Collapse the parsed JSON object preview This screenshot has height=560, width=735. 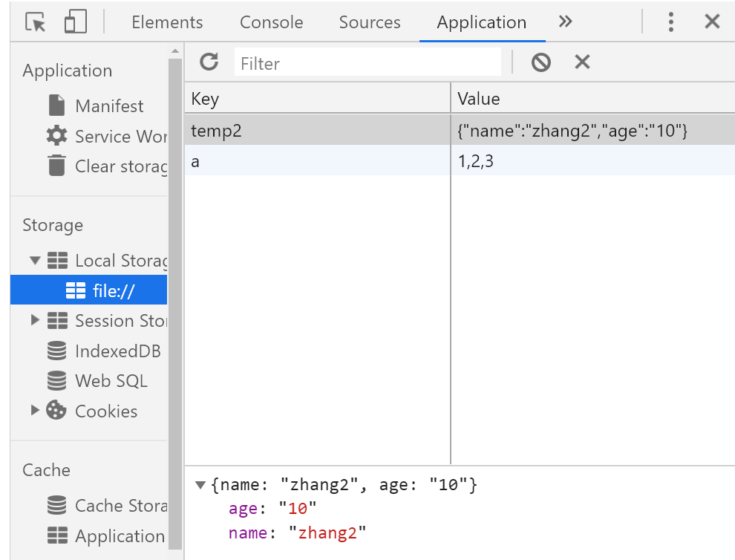200,486
